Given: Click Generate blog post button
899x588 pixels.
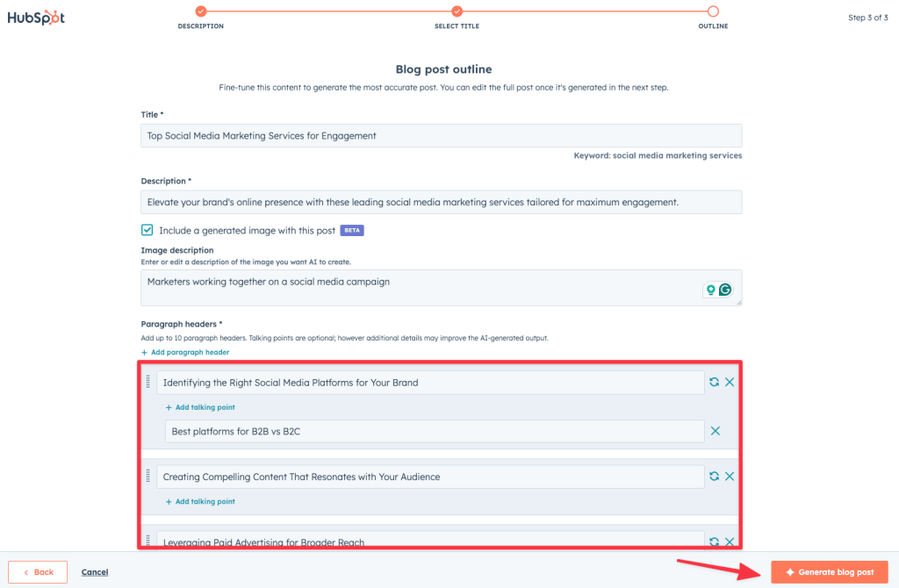Looking at the screenshot, I should (x=830, y=572).
